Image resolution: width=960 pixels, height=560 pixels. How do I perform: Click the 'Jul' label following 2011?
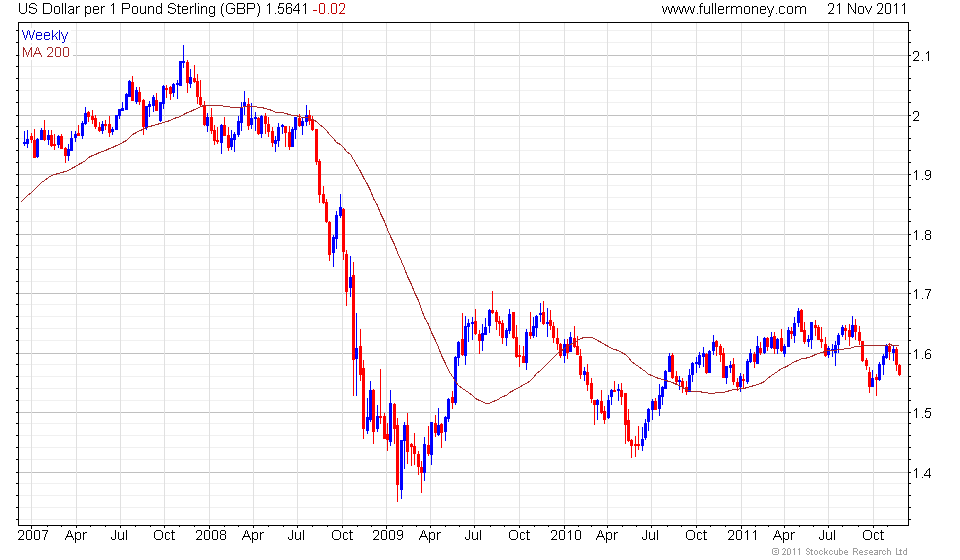(827, 535)
